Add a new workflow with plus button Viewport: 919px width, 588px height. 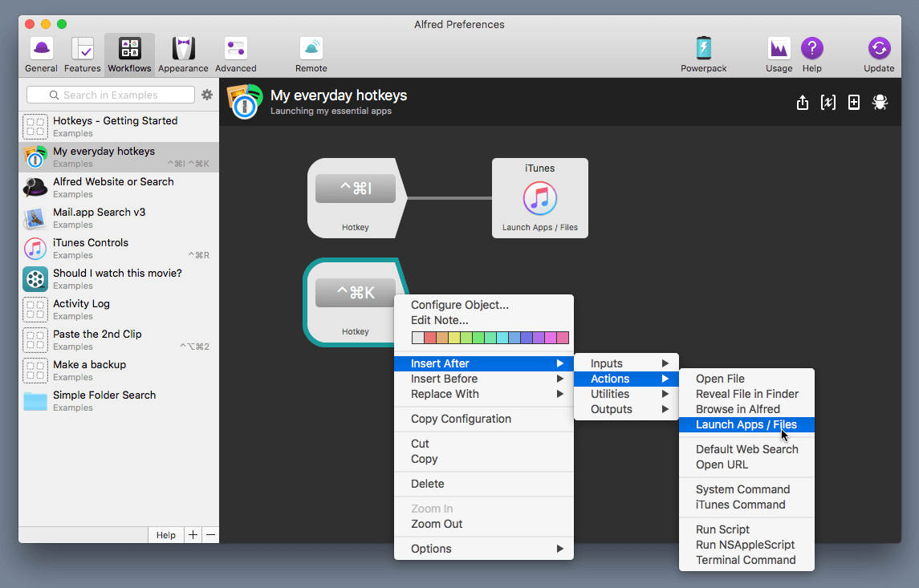click(193, 534)
